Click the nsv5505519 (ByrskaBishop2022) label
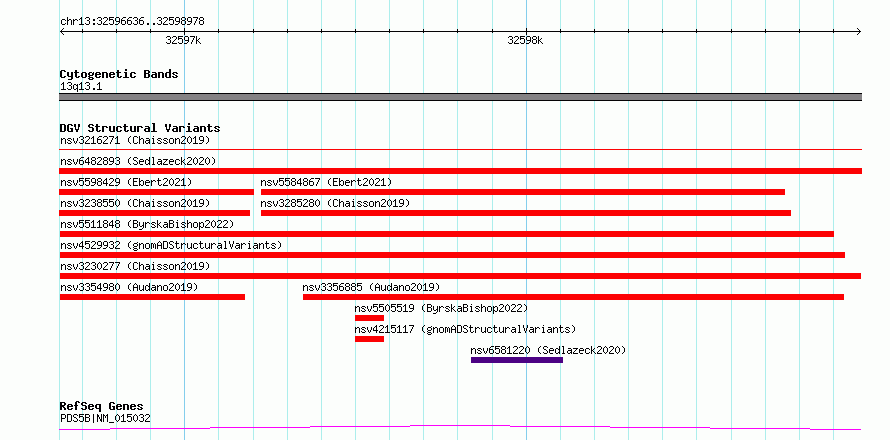The image size is (890, 440). click(x=441, y=308)
